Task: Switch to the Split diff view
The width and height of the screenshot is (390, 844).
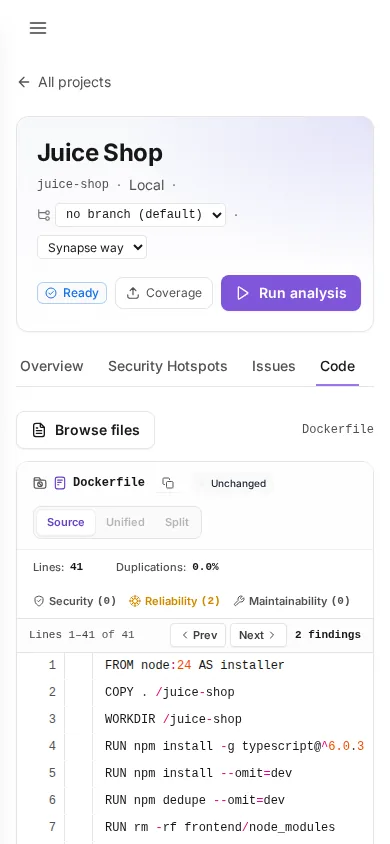Action: (177, 522)
